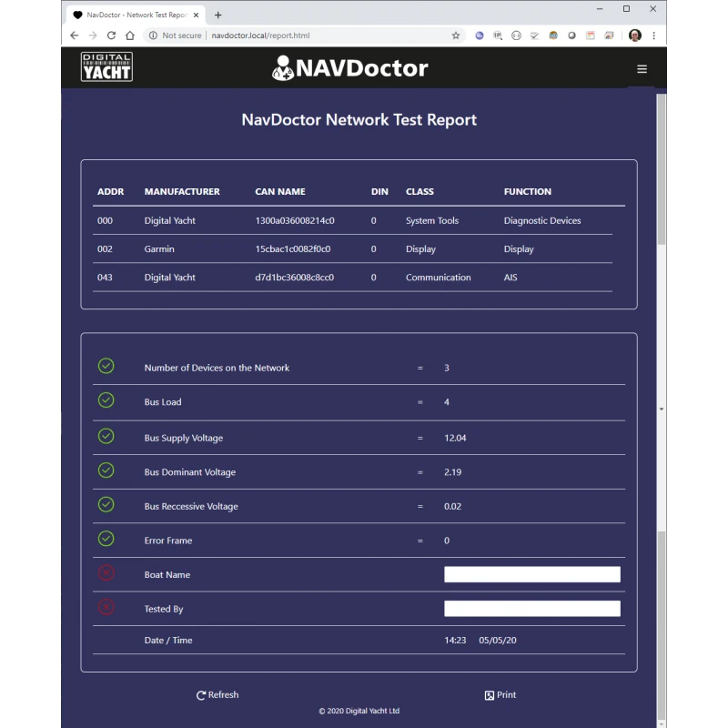This screenshot has height=728, width=728.
Task: Focus the Tested By input field
Action: pos(531,609)
